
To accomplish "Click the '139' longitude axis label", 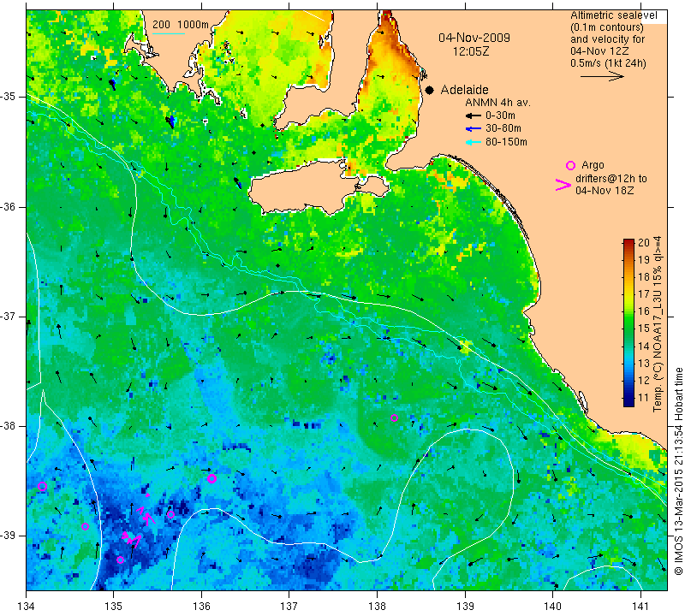I will (465, 607).
